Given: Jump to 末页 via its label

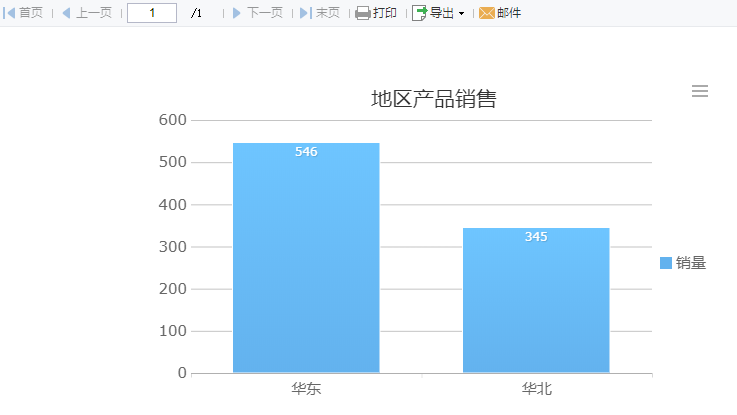Looking at the screenshot, I should pos(328,13).
